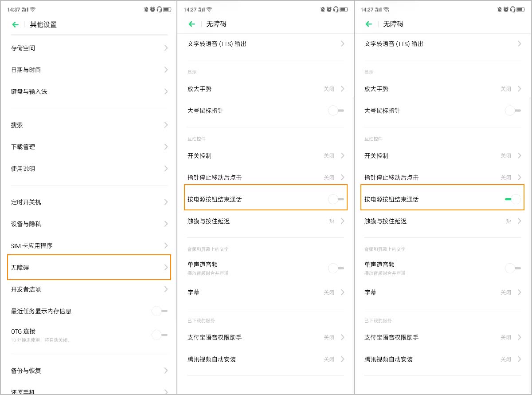
Task: Tap the arrow icon on 日期与时间 row
Action: pyautogui.click(x=166, y=70)
